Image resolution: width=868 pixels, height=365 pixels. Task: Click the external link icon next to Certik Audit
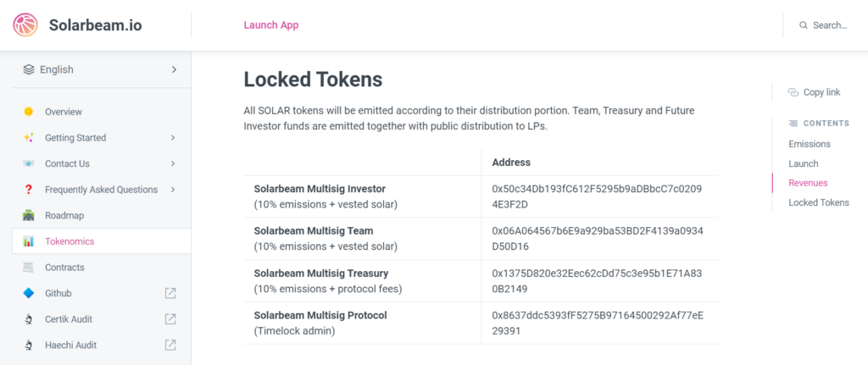[x=170, y=319]
